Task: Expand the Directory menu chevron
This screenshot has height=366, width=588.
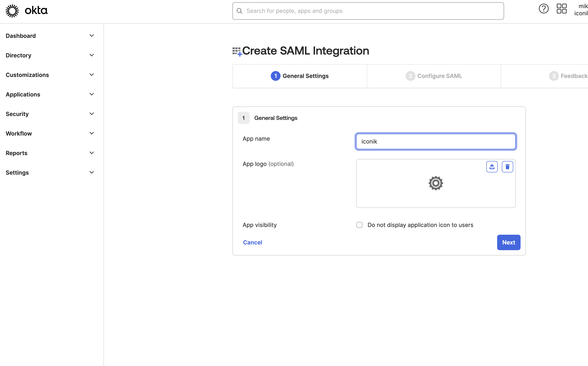Action: pos(91,55)
